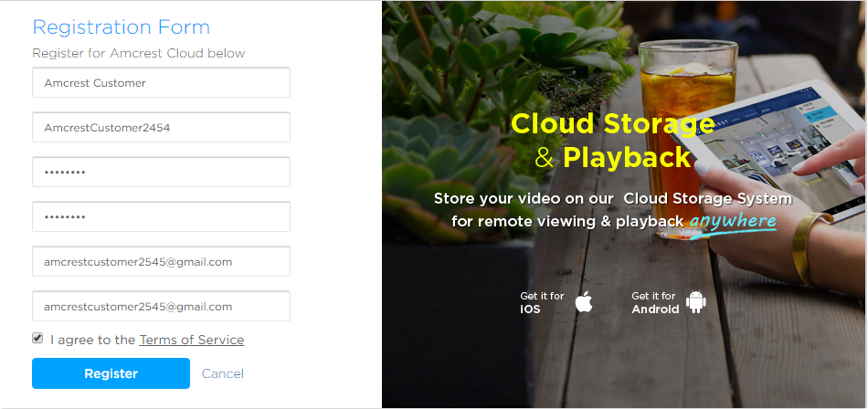Click the confirm email address field
Viewport: 868px width, 409px height.
click(x=161, y=306)
